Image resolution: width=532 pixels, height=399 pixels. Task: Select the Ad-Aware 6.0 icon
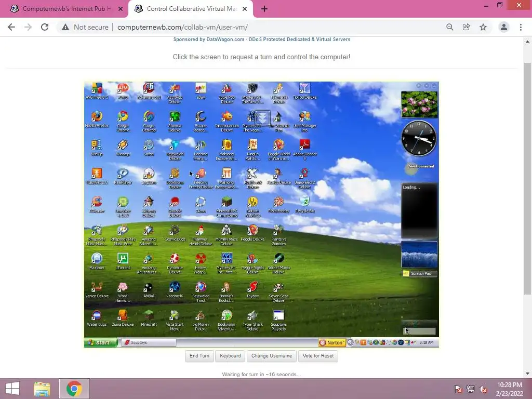[x=149, y=91]
